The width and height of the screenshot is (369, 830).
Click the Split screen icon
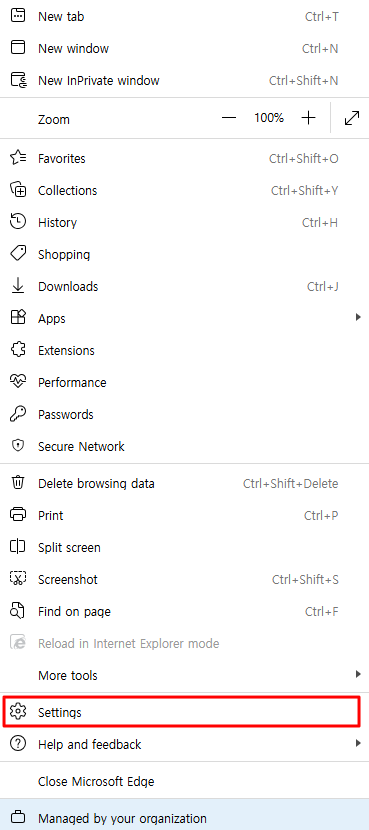[18, 547]
